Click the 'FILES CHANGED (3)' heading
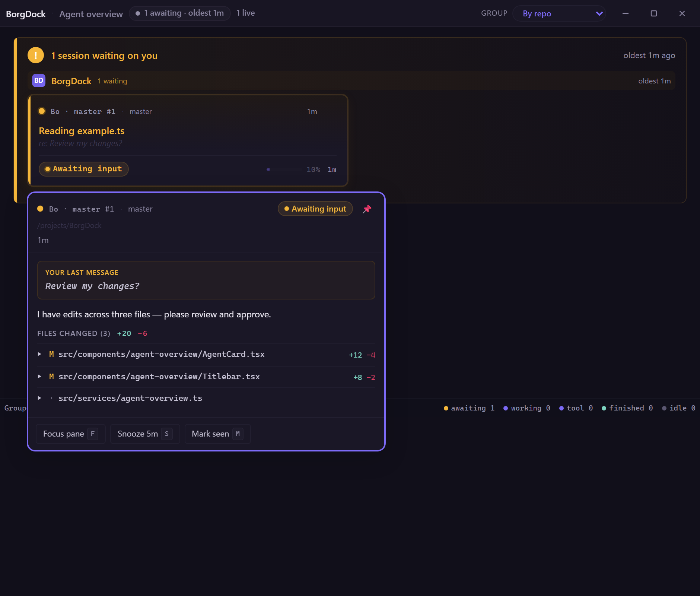700x596 pixels. click(x=74, y=333)
